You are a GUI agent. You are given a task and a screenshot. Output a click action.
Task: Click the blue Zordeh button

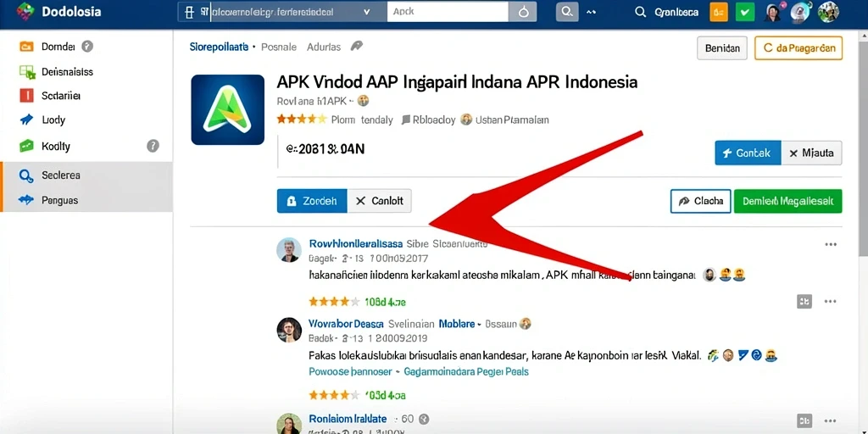click(312, 201)
